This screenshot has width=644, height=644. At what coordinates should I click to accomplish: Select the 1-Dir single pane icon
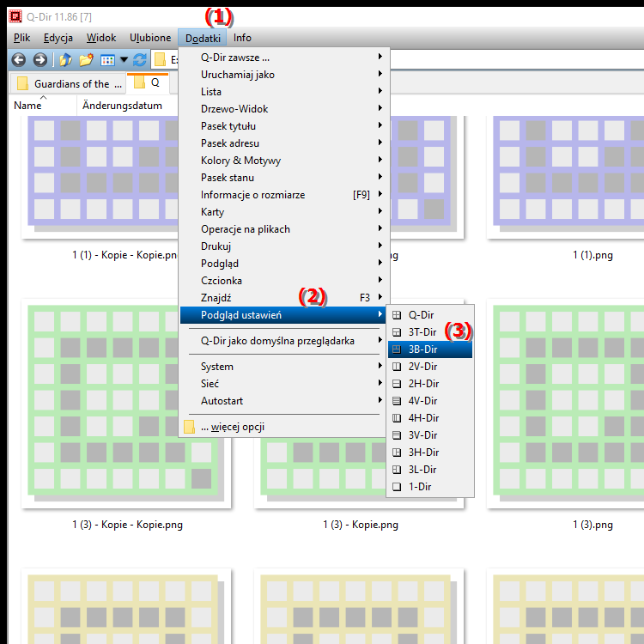pyautogui.click(x=397, y=487)
